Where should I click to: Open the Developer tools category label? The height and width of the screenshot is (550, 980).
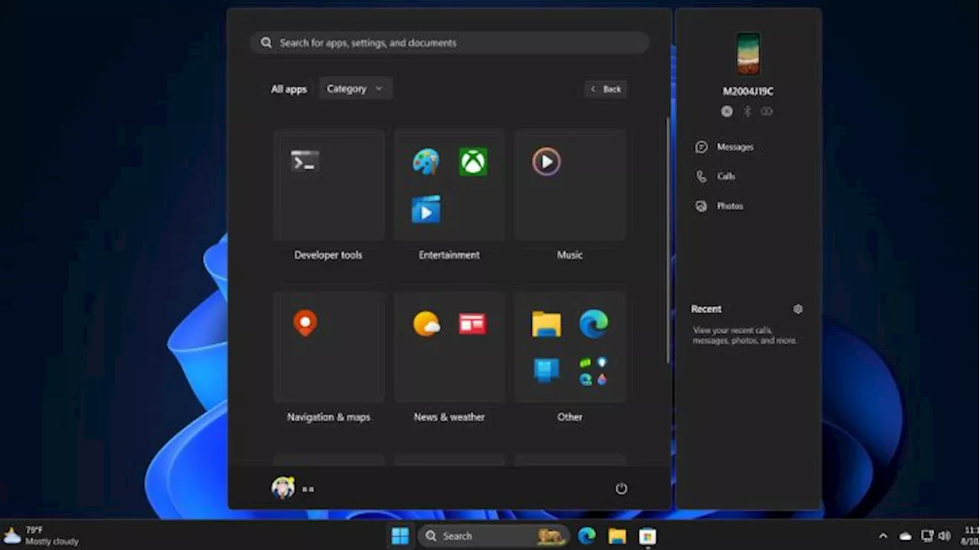click(328, 255)
